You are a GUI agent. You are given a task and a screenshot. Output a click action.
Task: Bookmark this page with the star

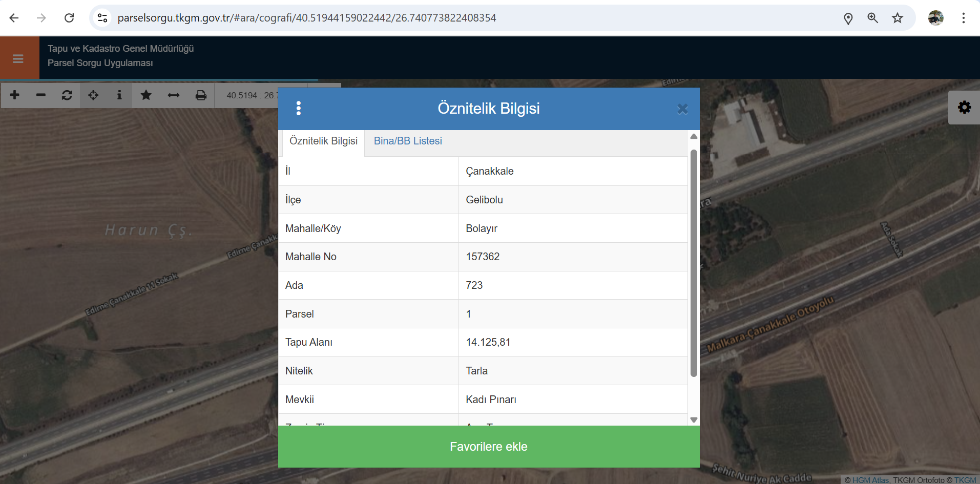click(898, 18)
